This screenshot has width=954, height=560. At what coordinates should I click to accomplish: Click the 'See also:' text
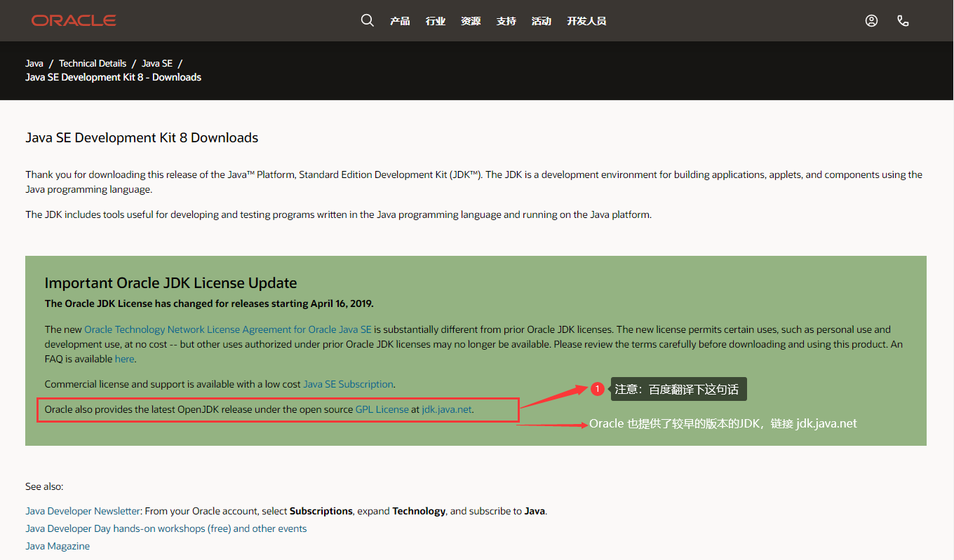point(44,486)
